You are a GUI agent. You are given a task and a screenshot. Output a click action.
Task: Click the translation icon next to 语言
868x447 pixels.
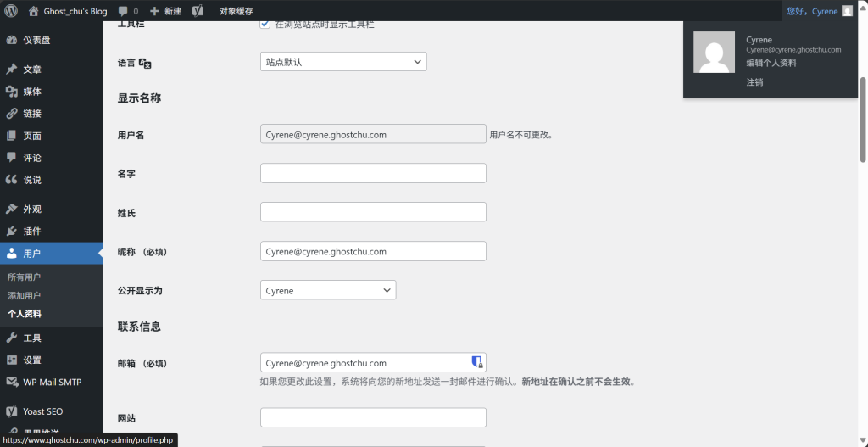tap(145, 63)
